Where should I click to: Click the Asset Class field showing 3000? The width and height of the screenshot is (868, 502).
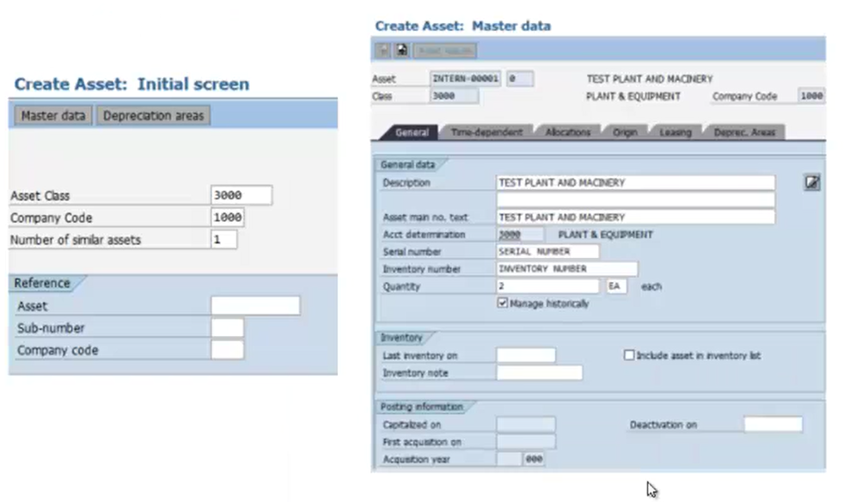coord(241,195)
